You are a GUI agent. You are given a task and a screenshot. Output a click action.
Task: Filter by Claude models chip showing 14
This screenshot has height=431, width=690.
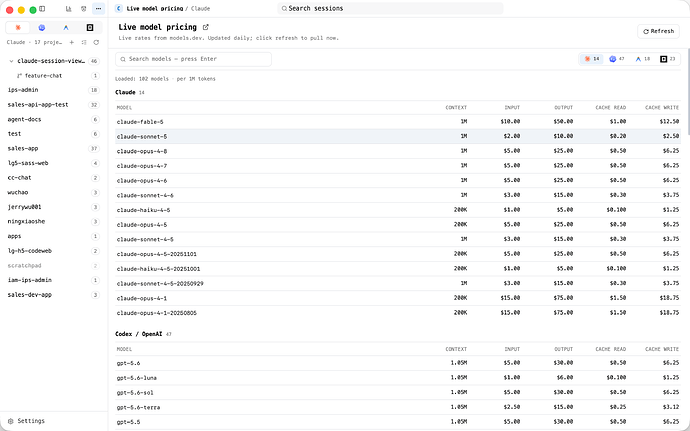pos(591,59)
